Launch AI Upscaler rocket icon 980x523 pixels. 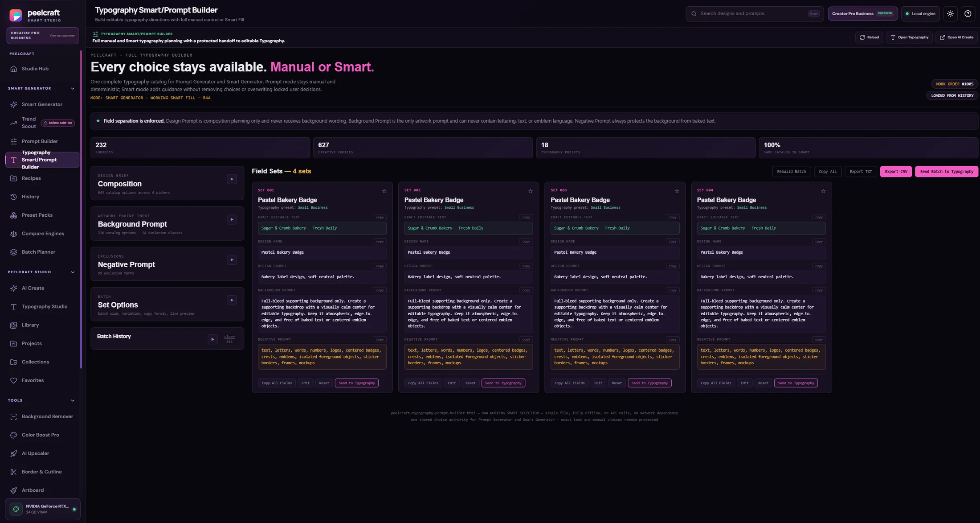14,453
